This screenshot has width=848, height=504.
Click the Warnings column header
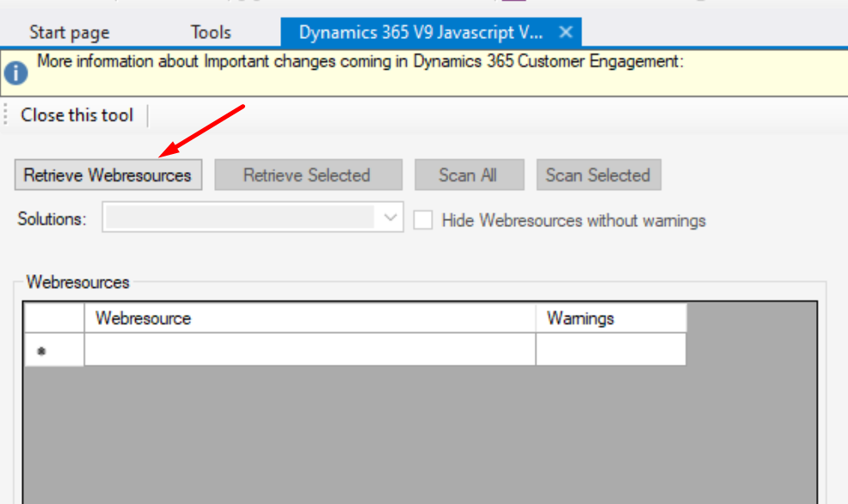[611, 318]
